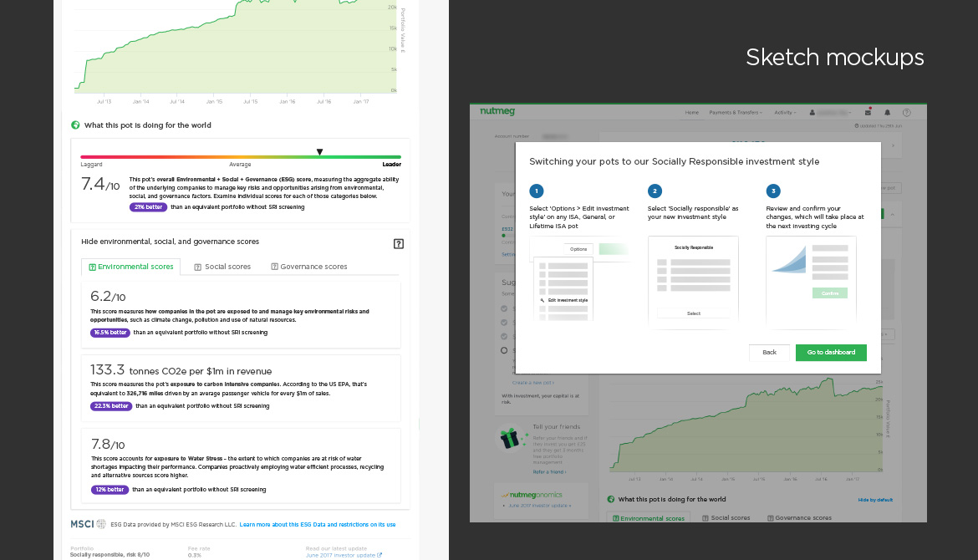This screenshot has height=560, width=978.
Task: Click the Go to dashboard button
Action: [830, 353]
